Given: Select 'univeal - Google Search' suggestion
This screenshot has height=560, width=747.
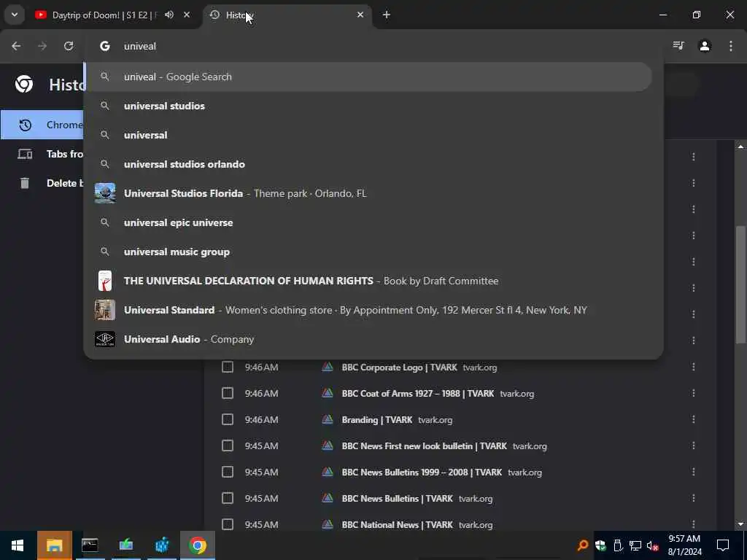Looking at the screenshot, I should click(368, 77).
